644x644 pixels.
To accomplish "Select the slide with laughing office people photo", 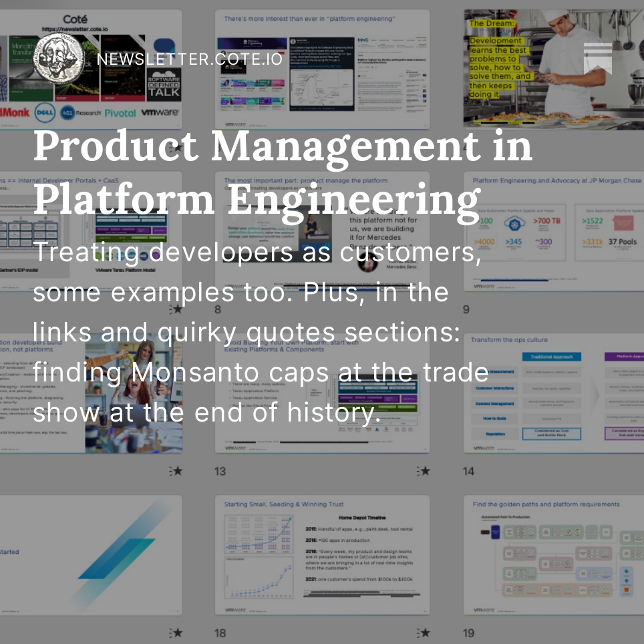I will click(x=91, y=393).
